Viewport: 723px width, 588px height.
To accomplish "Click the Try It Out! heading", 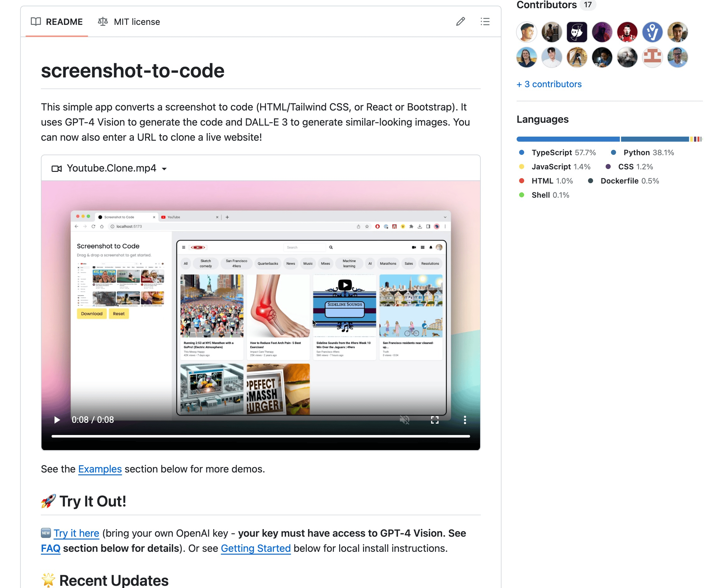I will [x=84, y=501].
